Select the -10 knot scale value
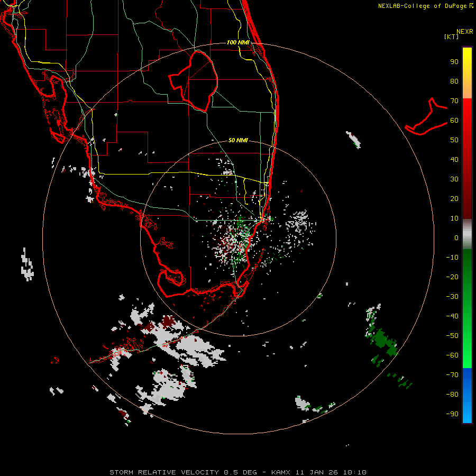The width and height of the screenshot is (476, 476). pyautogui.click(x=452, y=258)
